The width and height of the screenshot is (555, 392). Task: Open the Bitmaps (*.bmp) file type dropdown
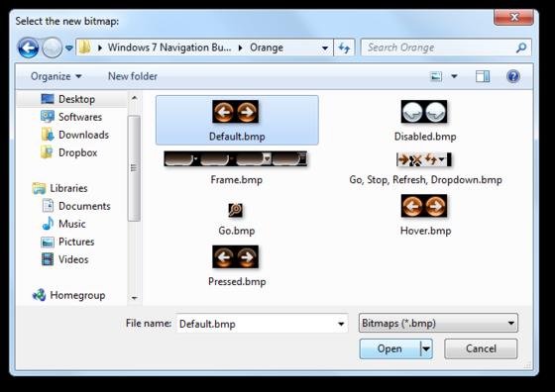click(x=438, y=323)
